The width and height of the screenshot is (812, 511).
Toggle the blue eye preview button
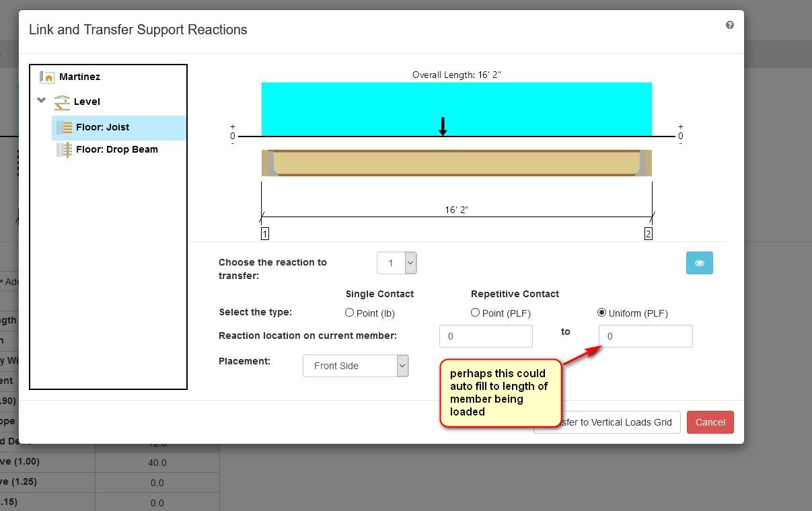[700, 263]
